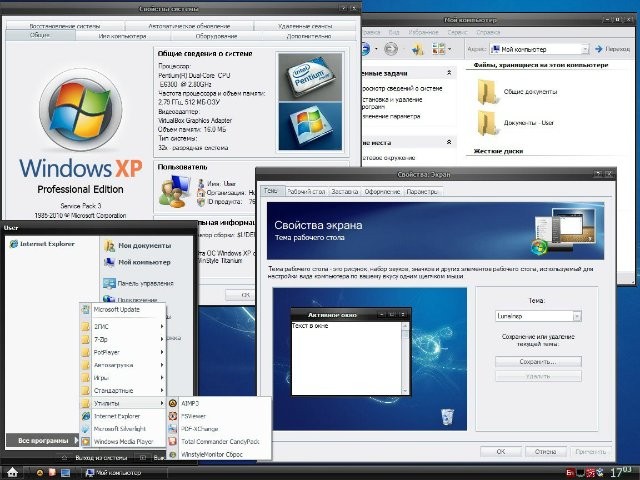Switch to Оборудование tab in system properties
Viewport: 640px width, 480px height.
point(216,36)
